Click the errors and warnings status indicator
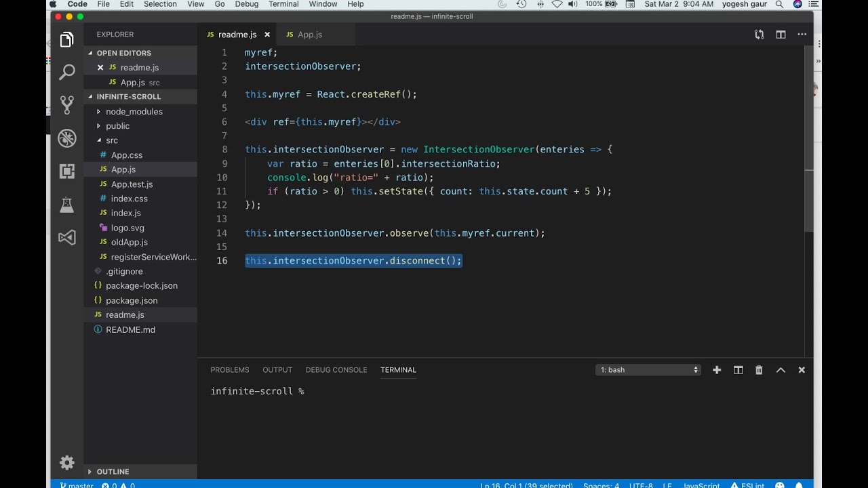This screenshot has height=488, width=868. pos(118,485)
